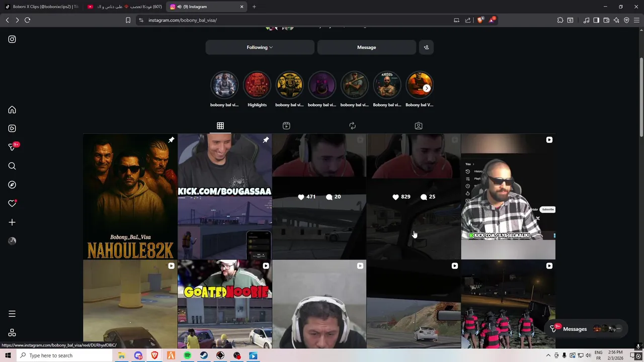644x362 pixels.
Task: Bookmark this page icon
Action: point(128,20)
